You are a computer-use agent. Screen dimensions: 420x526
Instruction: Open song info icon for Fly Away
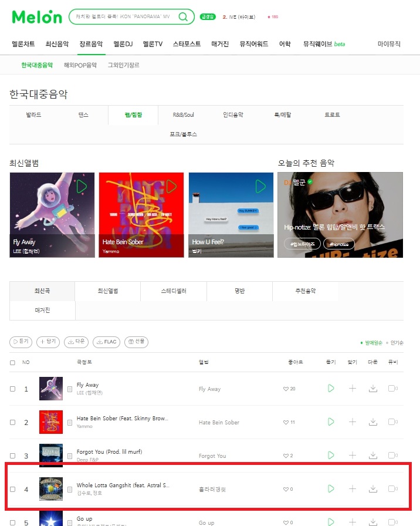[70, 389]
